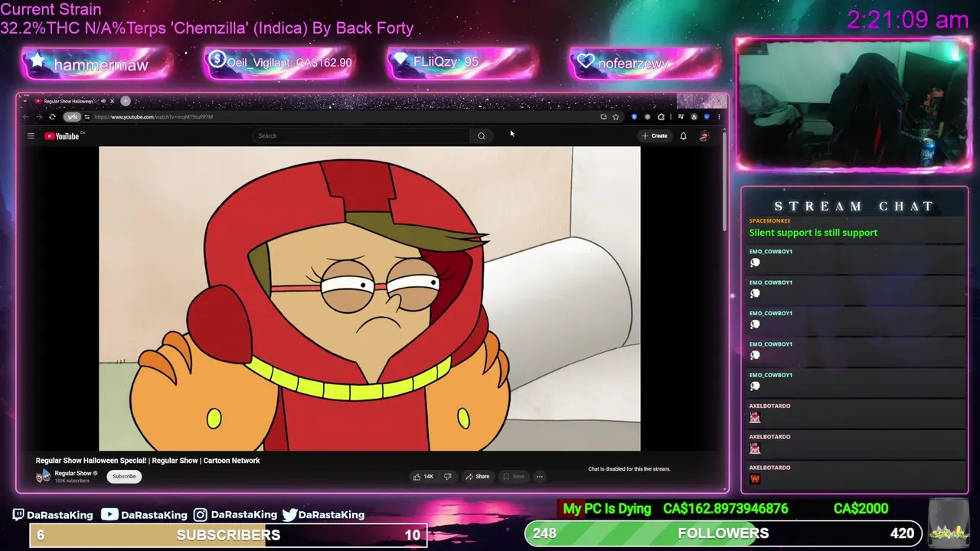Open YouTube notifications bell
Image resolution: width=980 pixels, height=551 pixels.
pos(683,136)
